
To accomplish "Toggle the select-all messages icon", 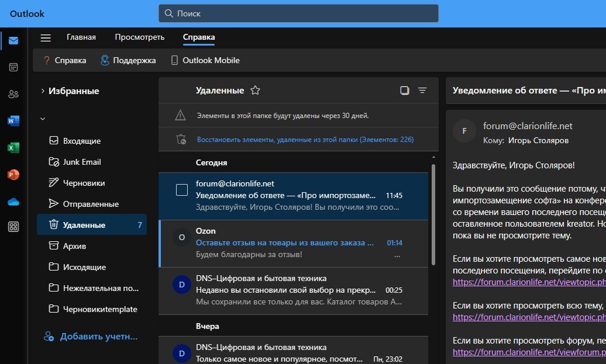I will 404,91.
